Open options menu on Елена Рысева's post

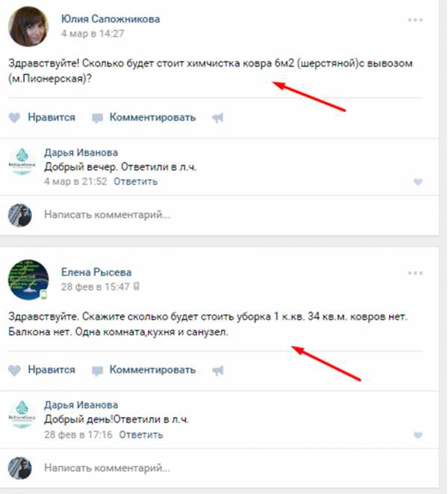(415, 273)
